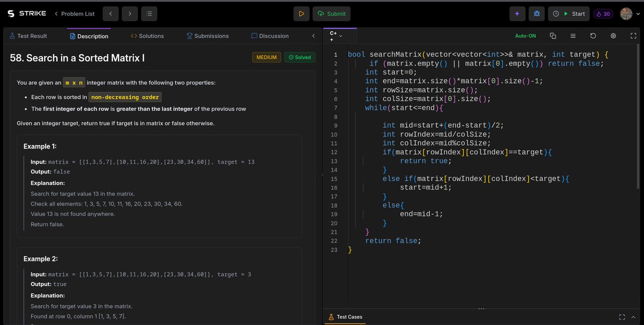Maximize the Test Cases panel
Screen dimensions: 644x325
(x=622, y=317)
